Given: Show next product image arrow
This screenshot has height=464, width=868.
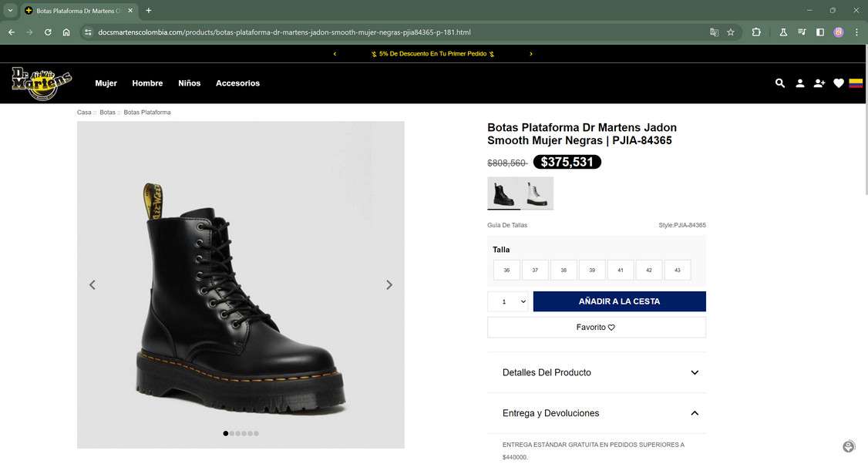Looking at the screenshot, I should click(x=389, y=284).
